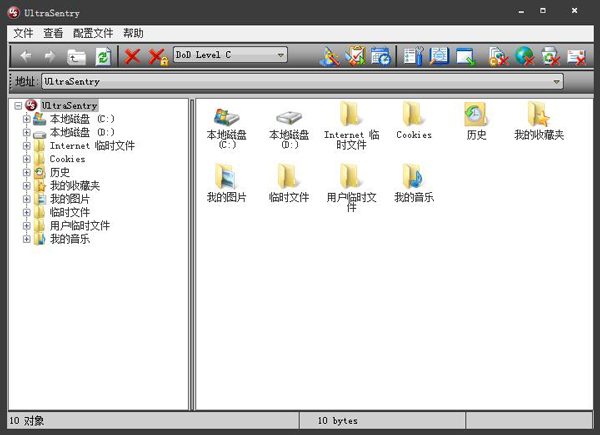This screenshot has width=600, height=435.
Task: Open the checklist with wrench settings icon
Action: (414, 56)
